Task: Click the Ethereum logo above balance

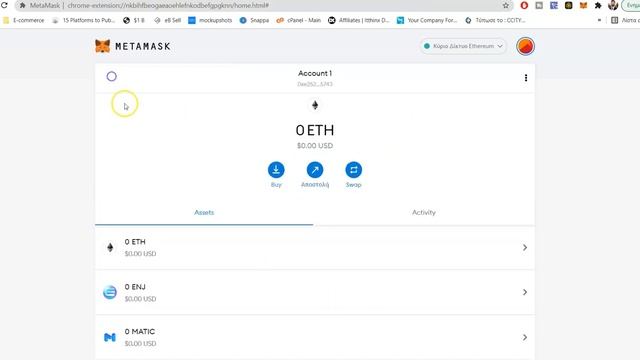Action: coord(315,105)
